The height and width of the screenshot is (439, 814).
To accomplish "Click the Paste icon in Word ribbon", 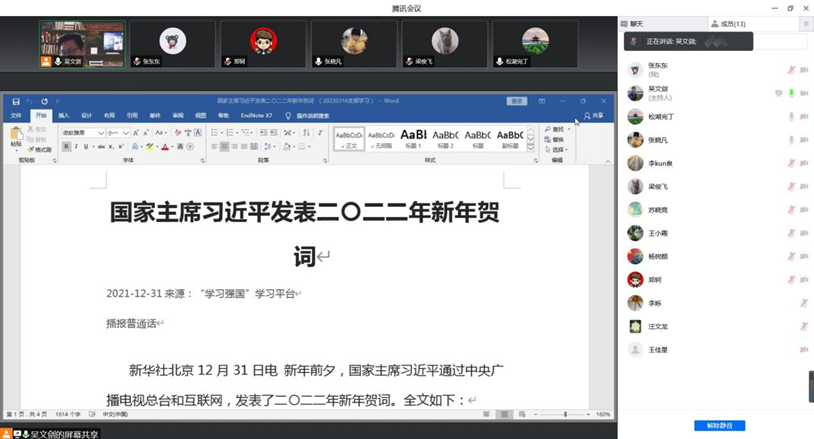I will click(x=16, y=135).
